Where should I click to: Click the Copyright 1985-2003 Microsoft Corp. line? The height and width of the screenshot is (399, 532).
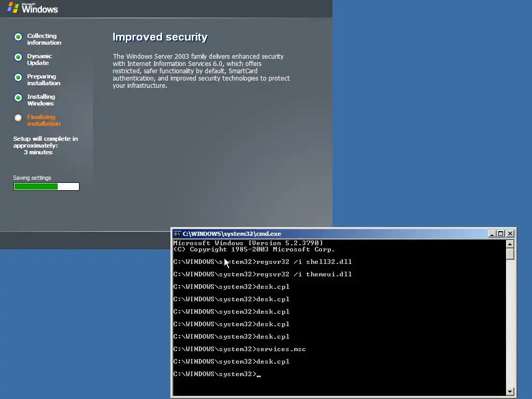254,249
